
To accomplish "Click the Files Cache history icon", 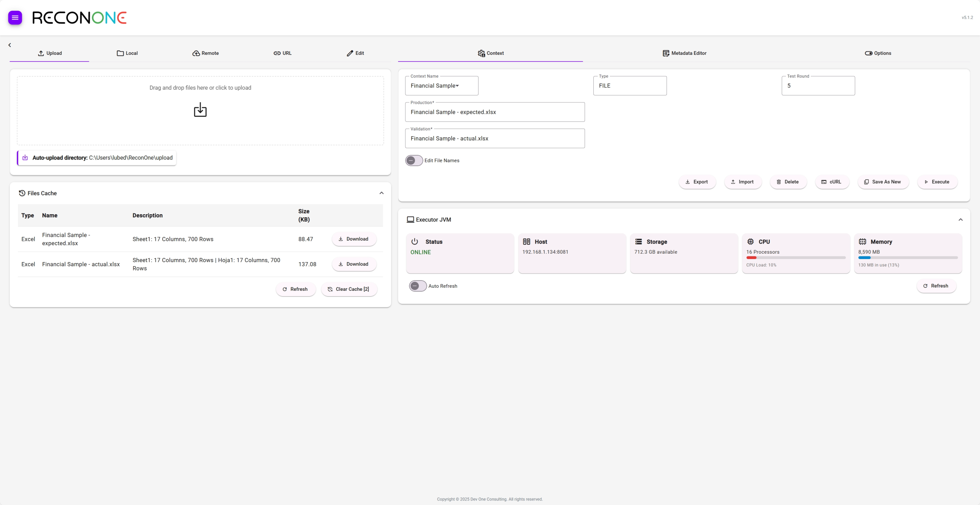I will pyautogui.click(x=22, y=193).
